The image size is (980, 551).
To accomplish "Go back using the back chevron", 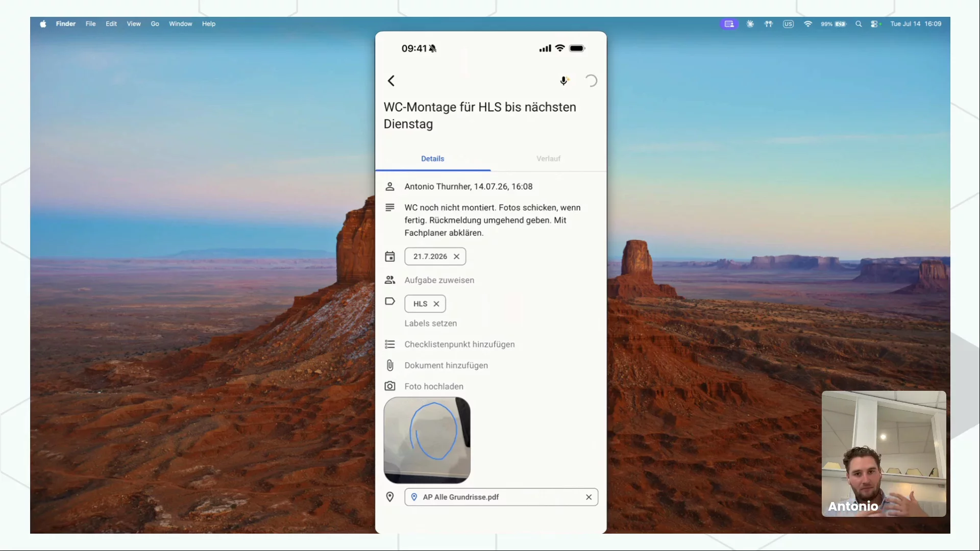I will click(391, 81).
